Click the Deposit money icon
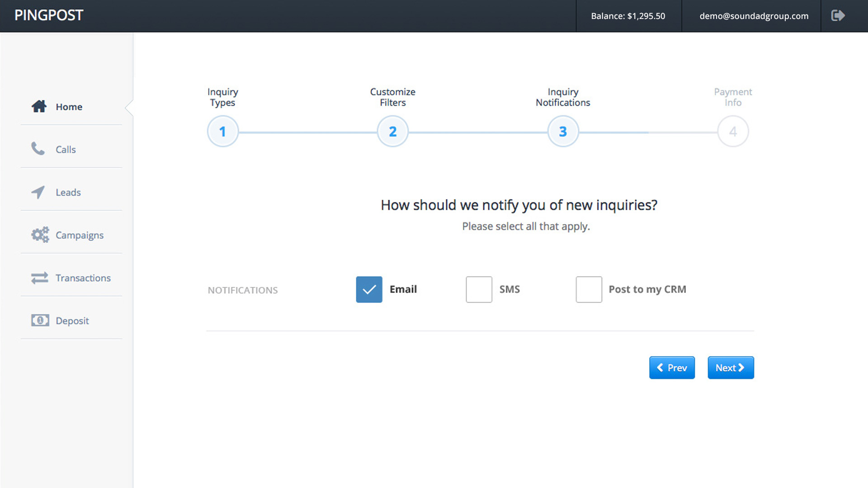Viewport: 868px width, 488px height. 40,320
